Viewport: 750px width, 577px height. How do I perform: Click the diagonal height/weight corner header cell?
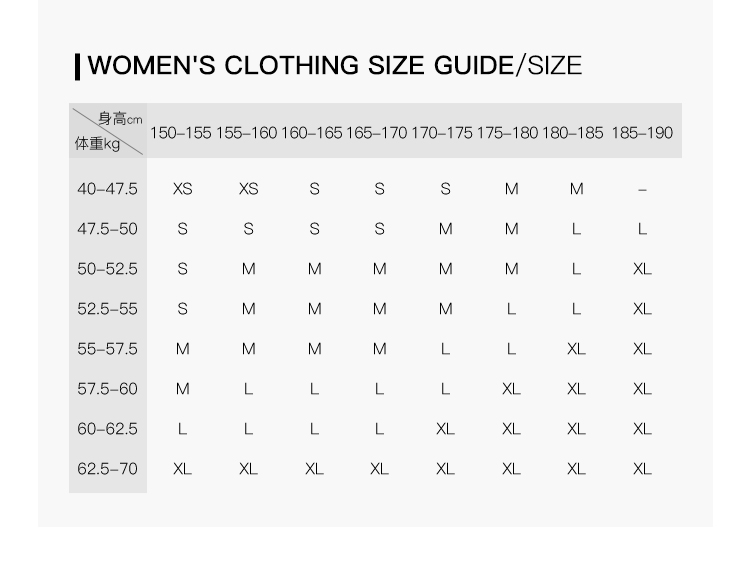coord(108,132)
